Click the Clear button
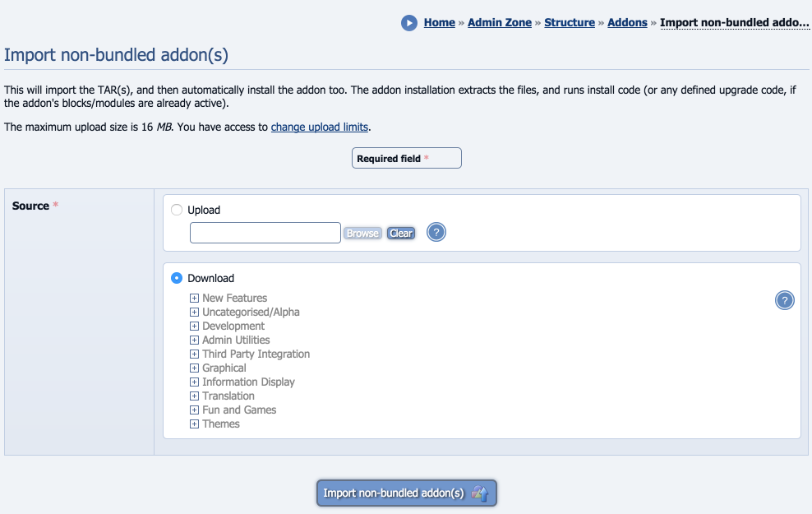 point(401,234)
